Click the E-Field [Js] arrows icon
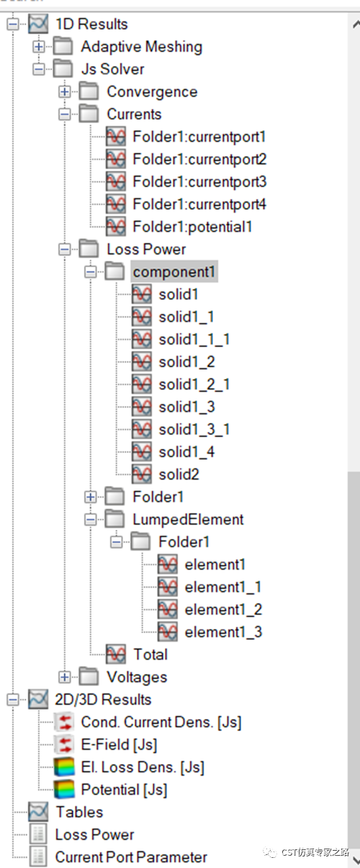The image size is (360, 868). click(x=64, y=744)
